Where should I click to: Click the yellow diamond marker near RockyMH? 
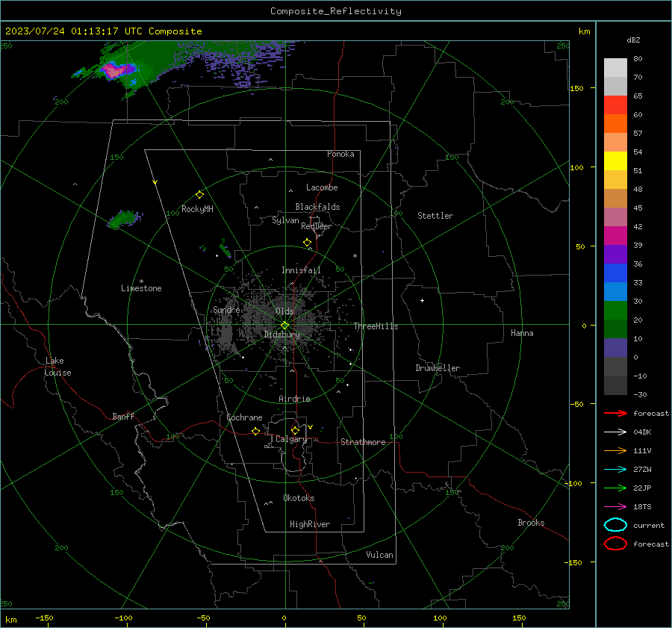click(x=199, y=195)
